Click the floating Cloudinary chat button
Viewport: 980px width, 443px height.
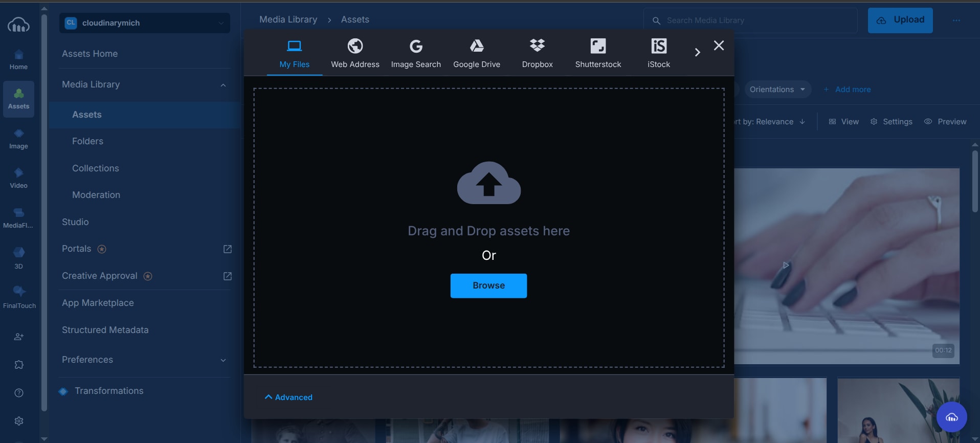pos(951,417)
